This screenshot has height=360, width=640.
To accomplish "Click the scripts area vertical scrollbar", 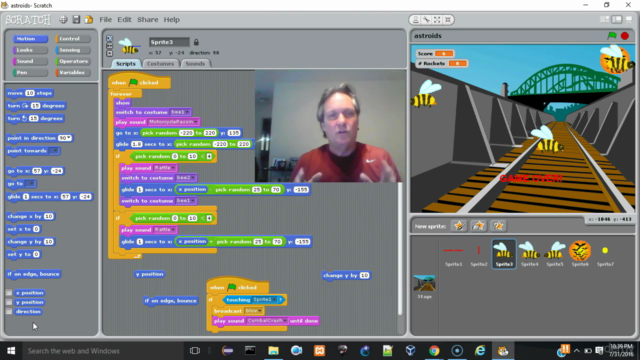I will (x=400, y=249).
